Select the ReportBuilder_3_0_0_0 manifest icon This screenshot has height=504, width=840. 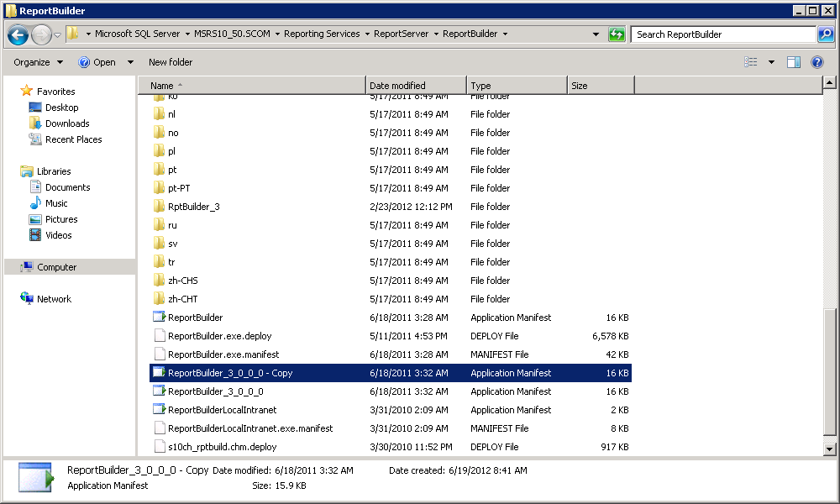(x=159, y=391)
